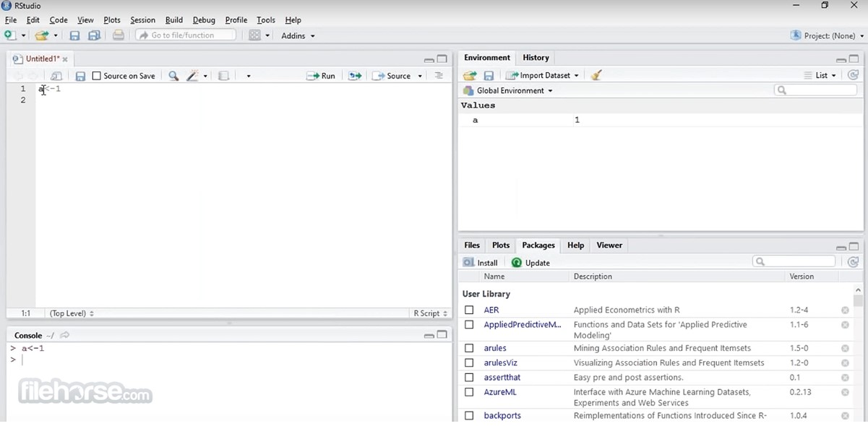Click the code tools magic wand icon
Image resolution: width=868 pixels, height=426 pixels.
[193, 76]
